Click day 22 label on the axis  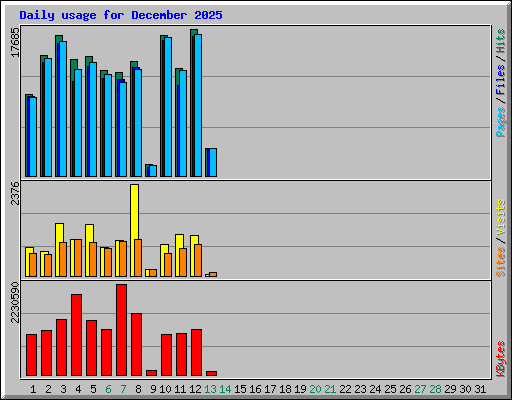tap(345, 389)
